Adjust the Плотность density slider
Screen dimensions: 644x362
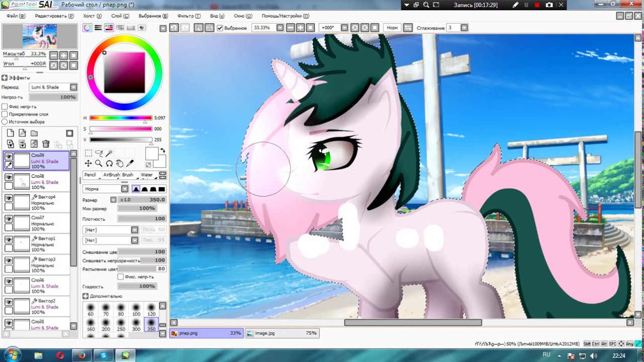[x=142, y=219]
